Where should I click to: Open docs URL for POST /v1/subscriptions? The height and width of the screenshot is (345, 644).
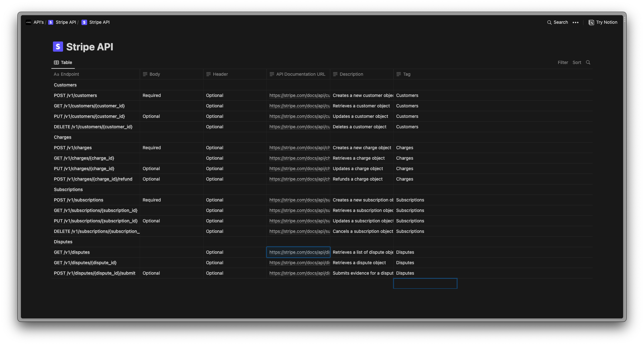point(299,200)
